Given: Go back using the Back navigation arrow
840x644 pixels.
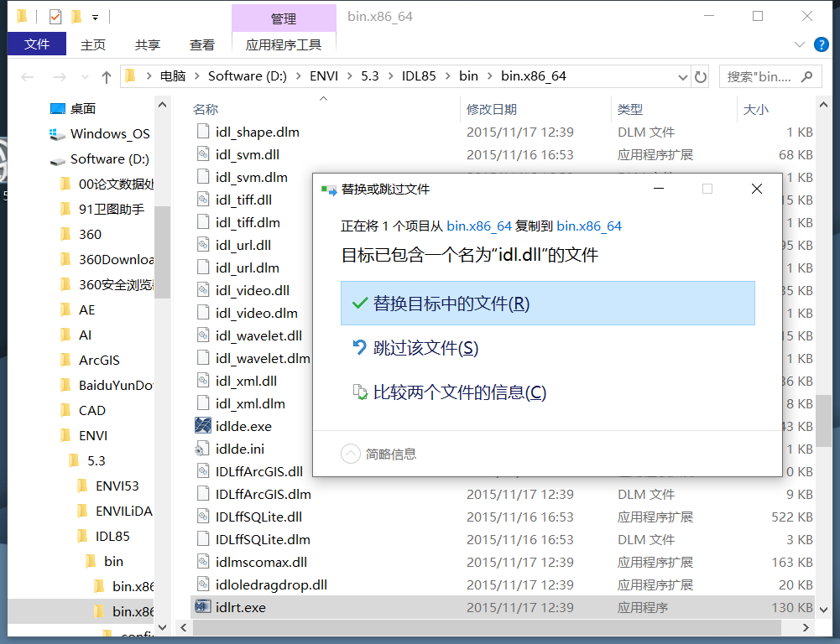Looking at the screenshot, I should tap(27, 75).
